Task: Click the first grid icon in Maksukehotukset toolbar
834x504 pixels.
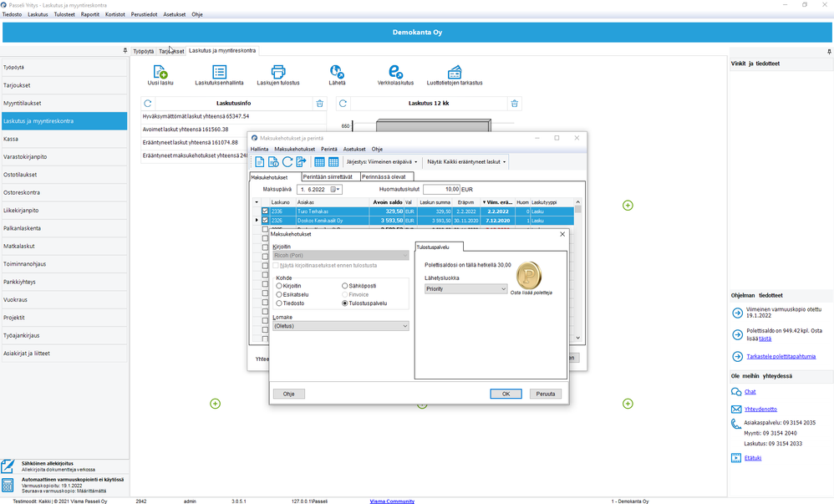Action: pos(319,162)
